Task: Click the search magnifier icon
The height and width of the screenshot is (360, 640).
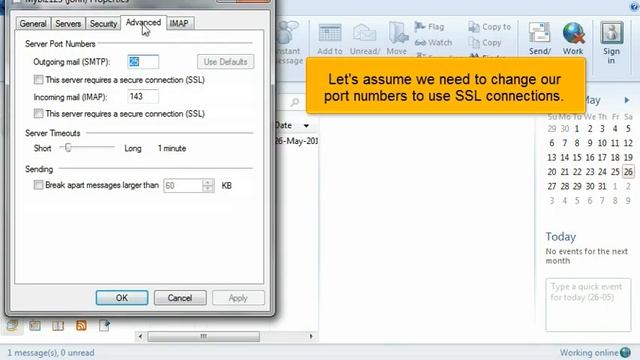Action: click(295, 102)
